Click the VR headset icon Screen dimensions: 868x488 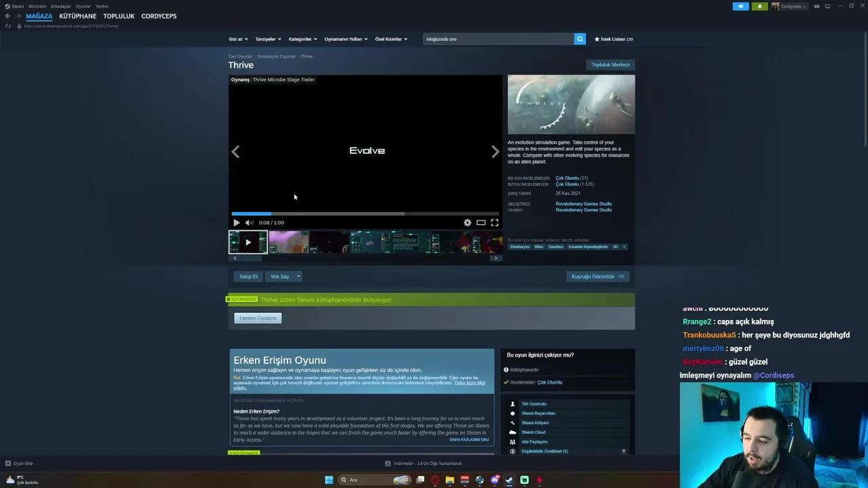pos(816,6)
